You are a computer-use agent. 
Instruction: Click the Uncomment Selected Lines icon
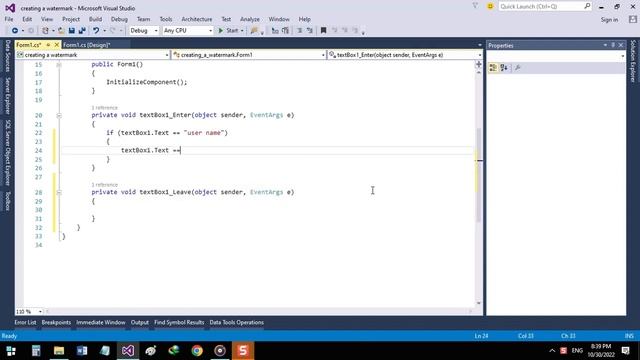tap(310, 31)
